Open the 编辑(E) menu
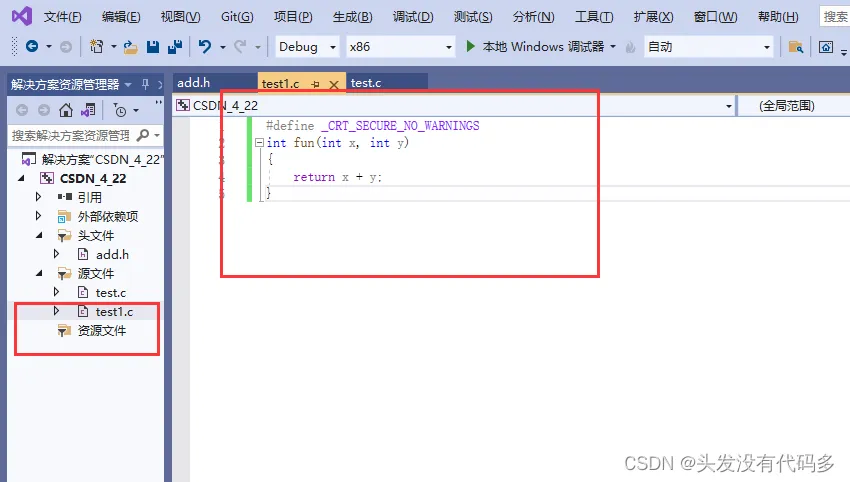Screen dimensions: 850x482 pos(121,17)
